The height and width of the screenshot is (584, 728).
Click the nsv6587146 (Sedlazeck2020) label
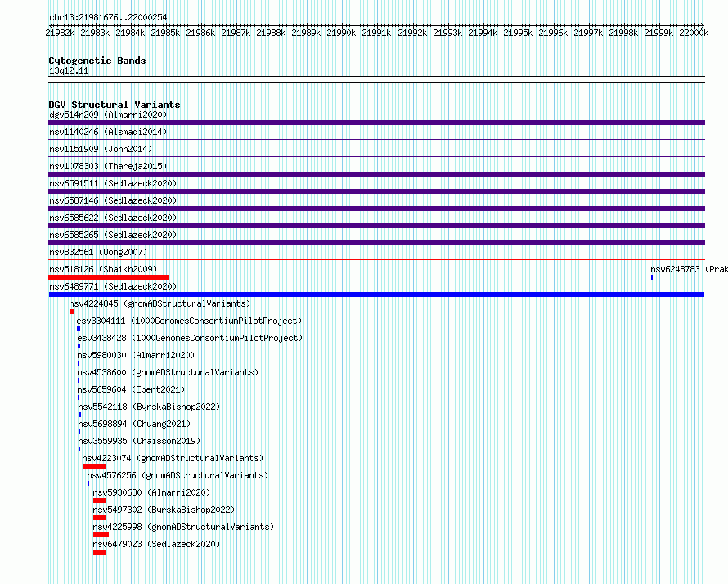click(x=113, y=200)
